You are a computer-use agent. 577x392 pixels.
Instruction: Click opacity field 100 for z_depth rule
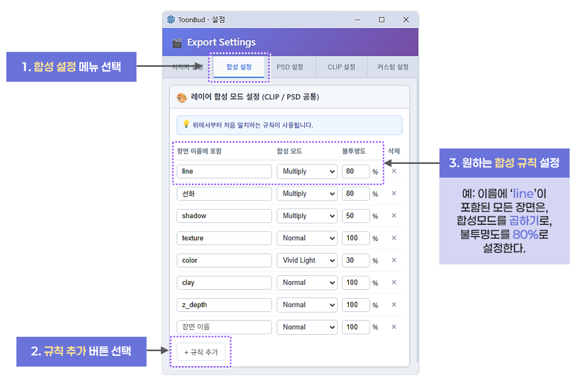[356, 305]
